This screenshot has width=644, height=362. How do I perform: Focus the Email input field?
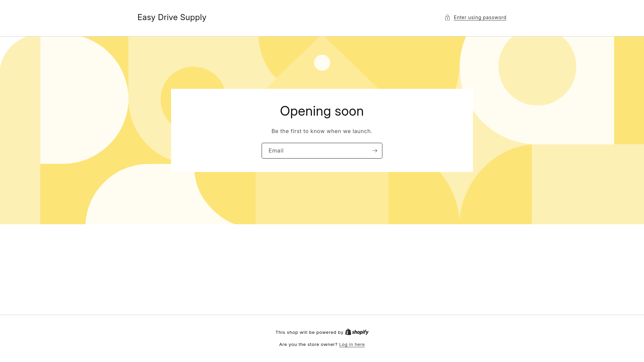pyautogui.click(x=315, y=151)
